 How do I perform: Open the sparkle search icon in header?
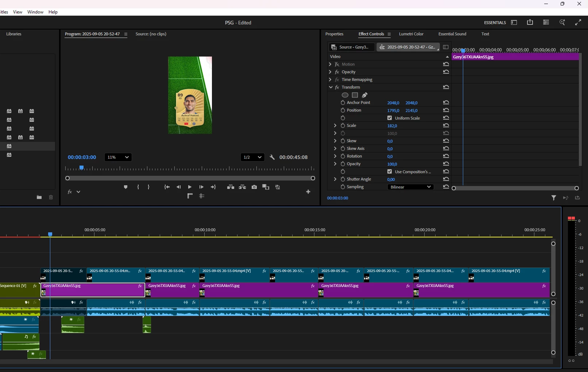[x=562, y=22]
